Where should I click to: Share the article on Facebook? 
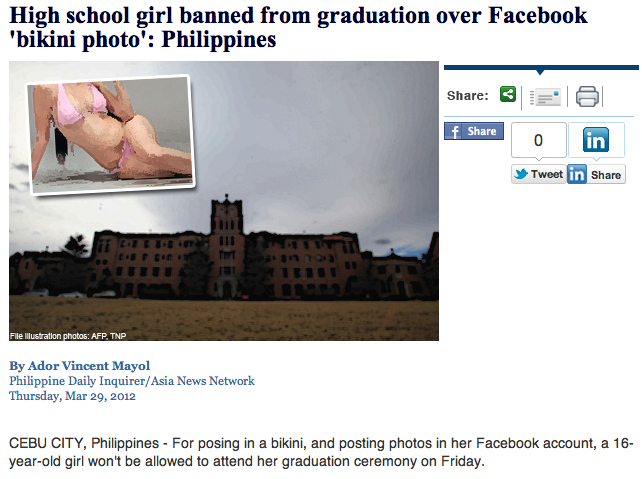(x=474, y=131)
